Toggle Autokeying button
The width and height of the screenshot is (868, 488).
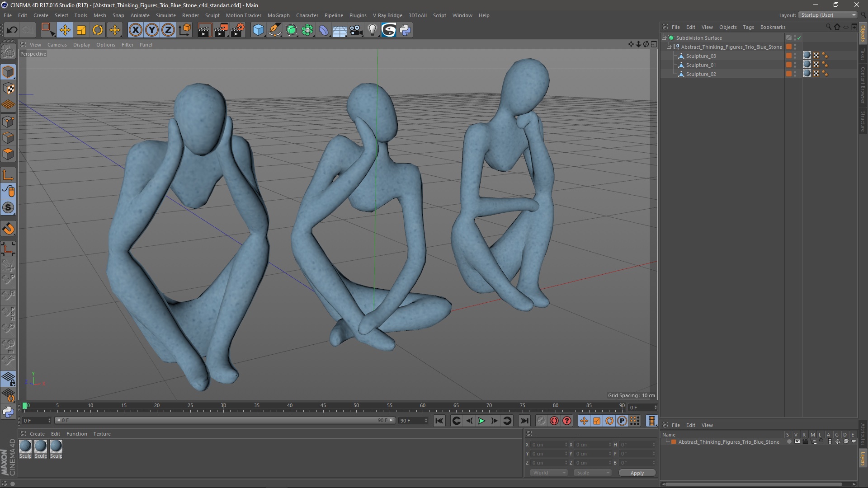pyautogui.click(x=554, y=421)
